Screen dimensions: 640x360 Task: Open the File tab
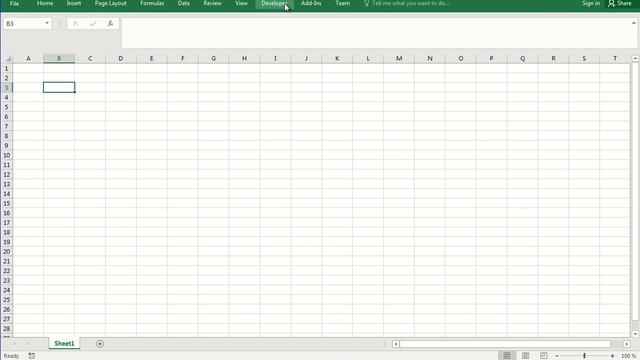point(14,3)
